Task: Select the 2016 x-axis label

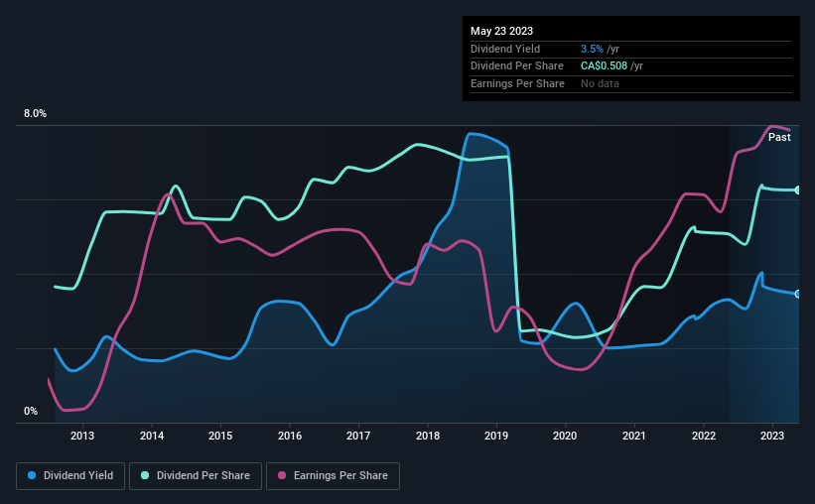Action: [290, 436]
